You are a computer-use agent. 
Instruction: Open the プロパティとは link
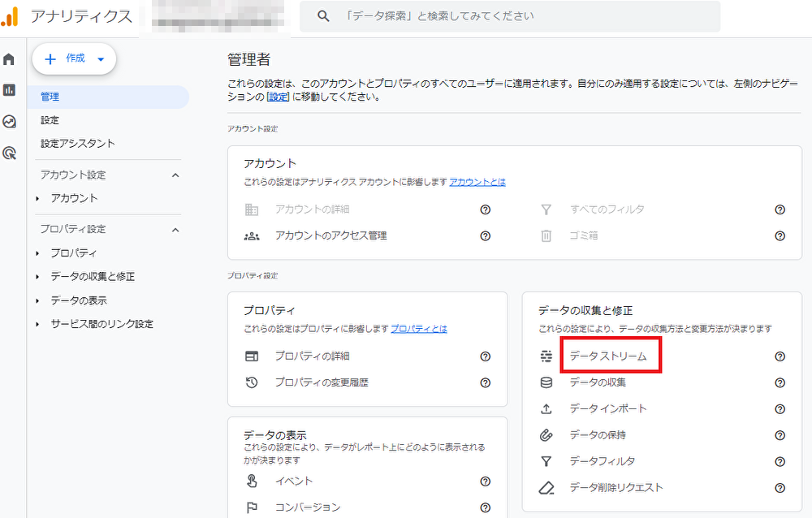[x=418, y=329]
